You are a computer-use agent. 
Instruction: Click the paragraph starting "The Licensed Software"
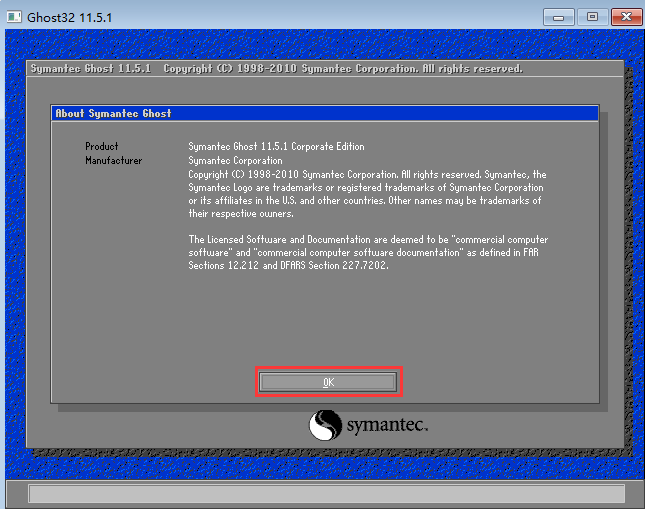pyautogui.click(x=368, y=240)
